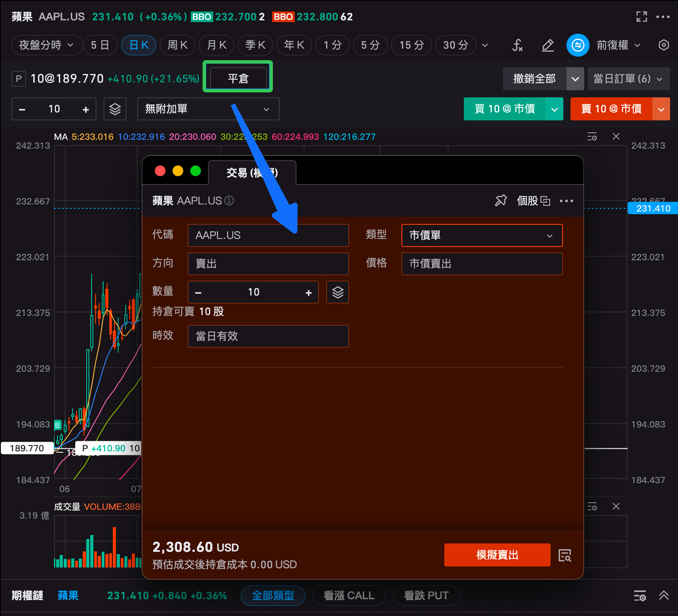Switch to 月K monthly chart tab
The height and width of the screenshot is (616, 678).
[x=217, y=45]
